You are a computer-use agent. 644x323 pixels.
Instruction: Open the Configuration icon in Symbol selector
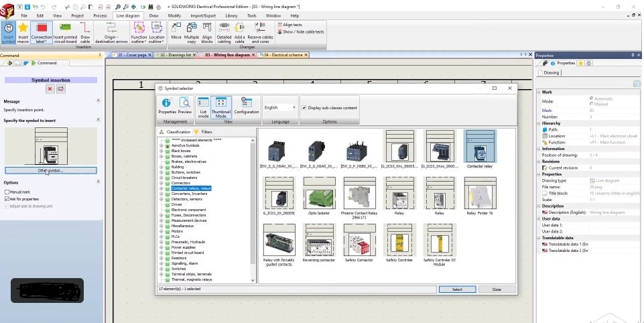(x=247, y=107)
